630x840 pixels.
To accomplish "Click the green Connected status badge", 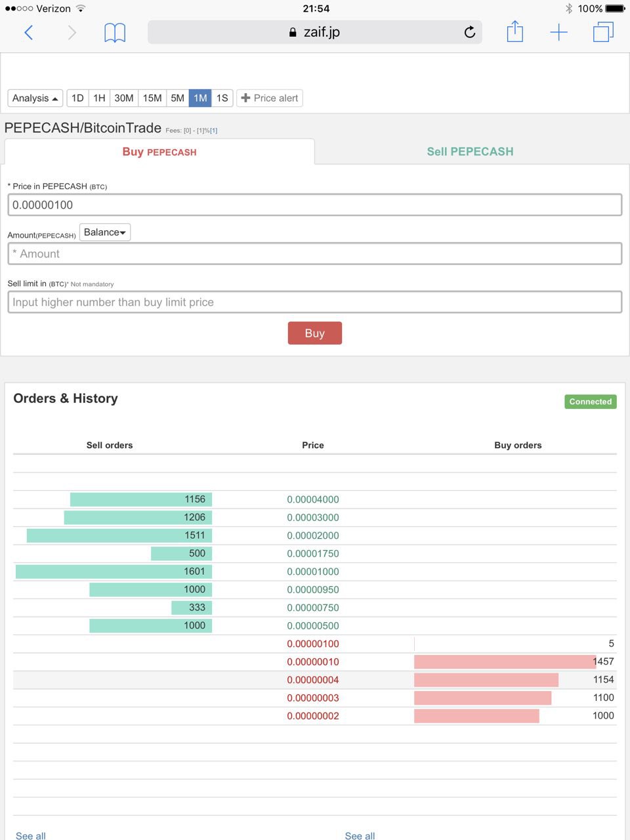I will point(591,402).
